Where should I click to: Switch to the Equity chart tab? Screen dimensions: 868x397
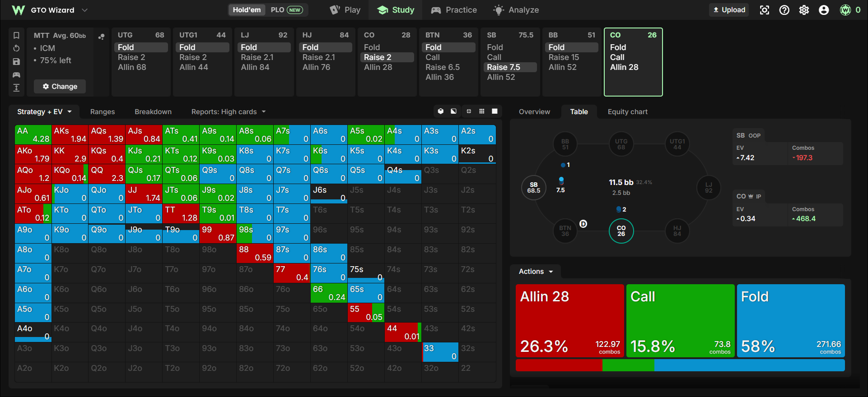[x=627, y=112]
